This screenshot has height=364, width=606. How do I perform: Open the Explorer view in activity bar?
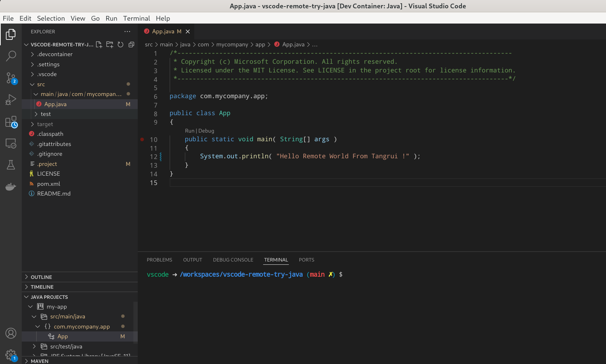(11, 34)
